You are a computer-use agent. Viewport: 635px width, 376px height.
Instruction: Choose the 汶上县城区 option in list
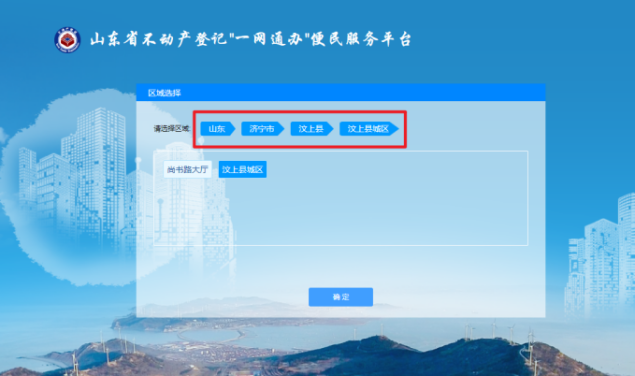click(x=243, y=169)
